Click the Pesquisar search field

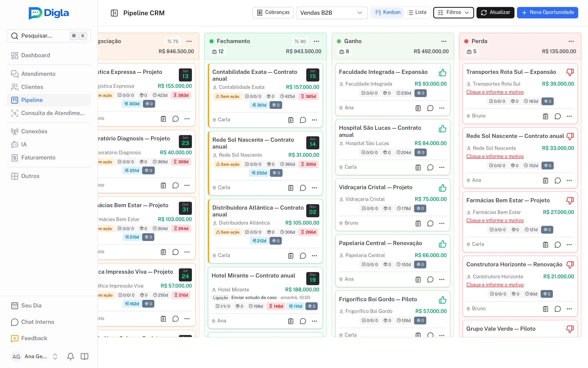49,36
